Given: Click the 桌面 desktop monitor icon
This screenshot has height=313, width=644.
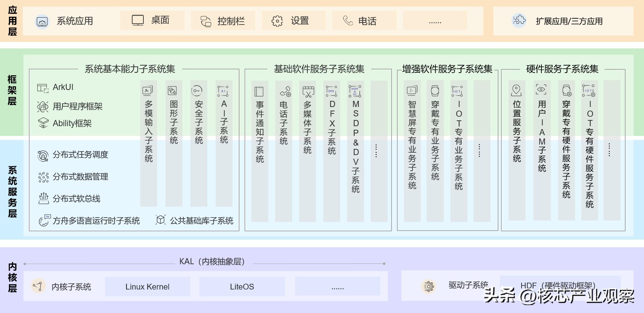Looking at the screenshot, I should pos(138,20).
